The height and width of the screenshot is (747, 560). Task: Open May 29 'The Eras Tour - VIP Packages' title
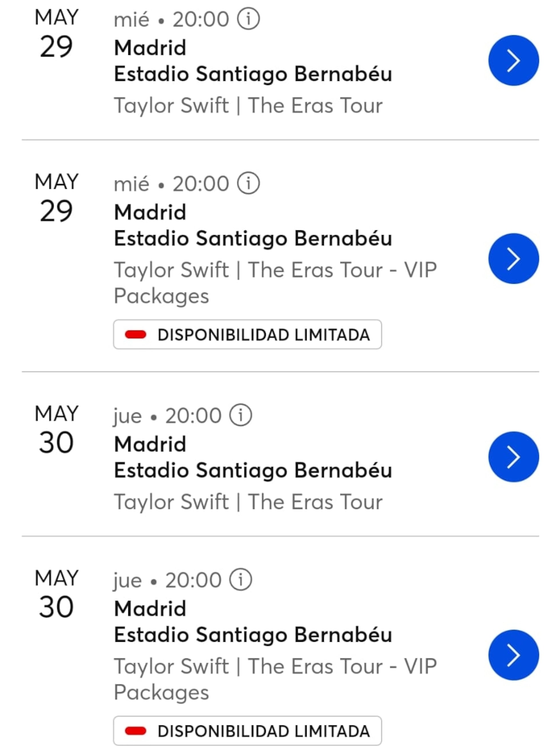pyautogui.click(x=275, y=283)
